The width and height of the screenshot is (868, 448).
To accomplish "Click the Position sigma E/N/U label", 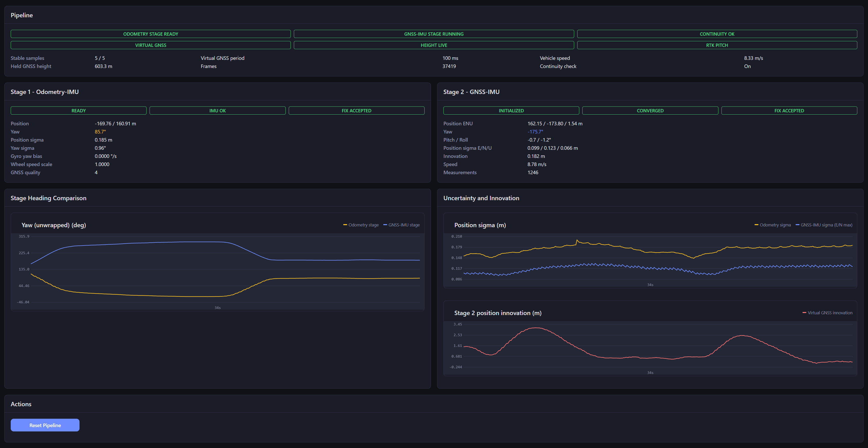I will click(x=467, y=148).
